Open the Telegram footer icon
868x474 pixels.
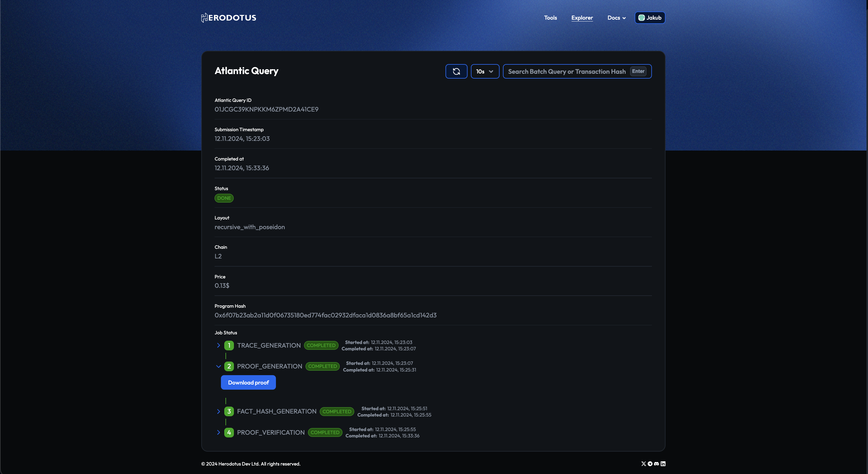click(x=650, y=464)
